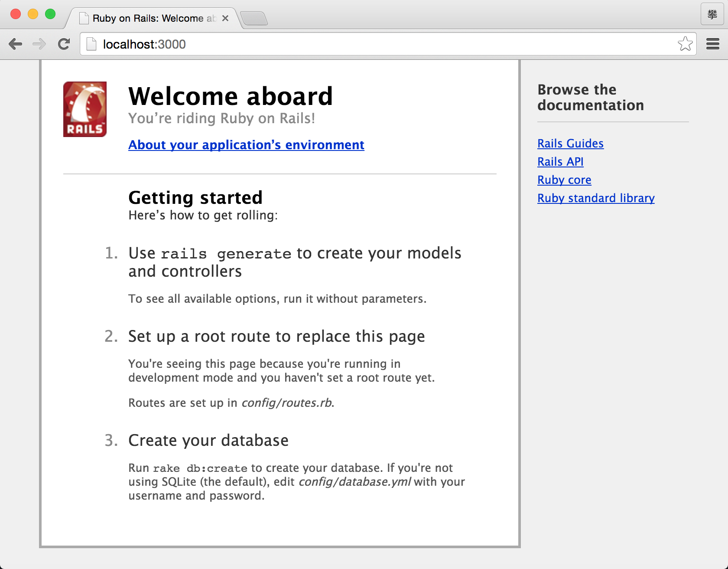Screen dimensions: 728x569
Task: Click the 'rails generate' code text
Action: click(226, 254)
